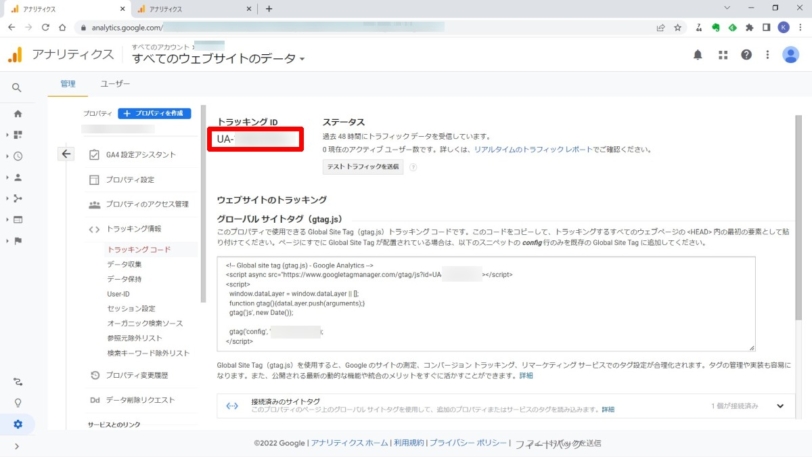
Task: Open the browser tab search chevron
Action: pos(727,8)
